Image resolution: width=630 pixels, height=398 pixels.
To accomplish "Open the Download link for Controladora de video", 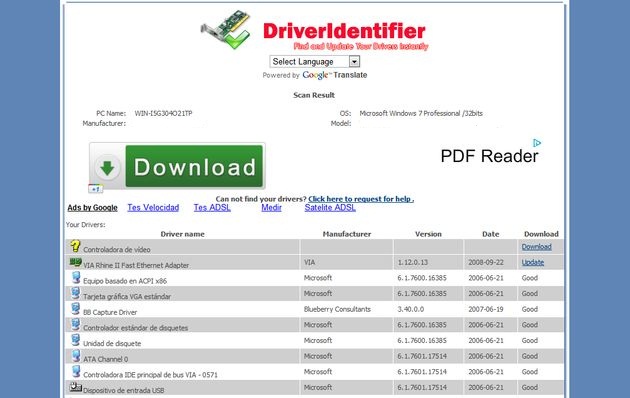I will (x=536, y=247).
